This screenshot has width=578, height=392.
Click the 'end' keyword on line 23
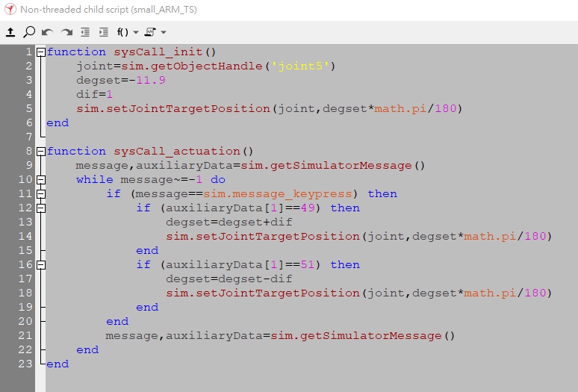(x=58, y=364)
